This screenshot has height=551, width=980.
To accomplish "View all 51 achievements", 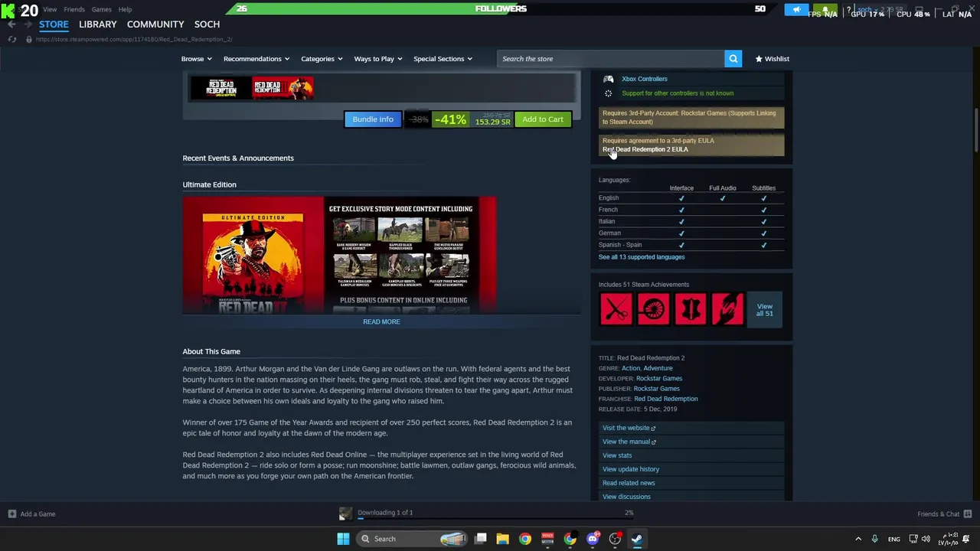I will point(765,309).
